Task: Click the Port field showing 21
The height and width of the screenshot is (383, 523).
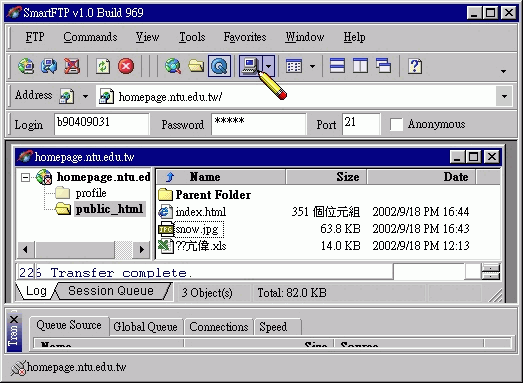Action: click(361, 124)
